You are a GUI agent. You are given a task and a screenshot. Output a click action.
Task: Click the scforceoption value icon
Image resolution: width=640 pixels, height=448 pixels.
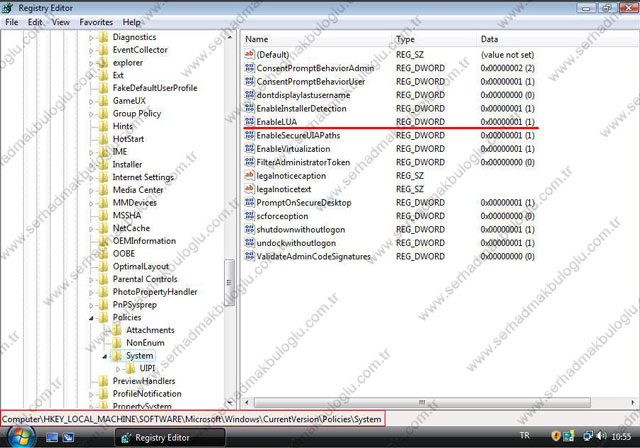(249, 216)
